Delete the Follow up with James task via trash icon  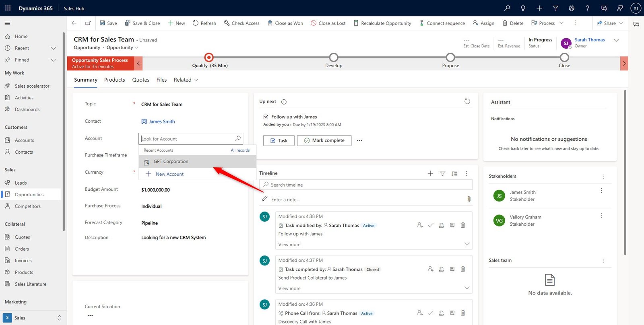coord(463,225)
